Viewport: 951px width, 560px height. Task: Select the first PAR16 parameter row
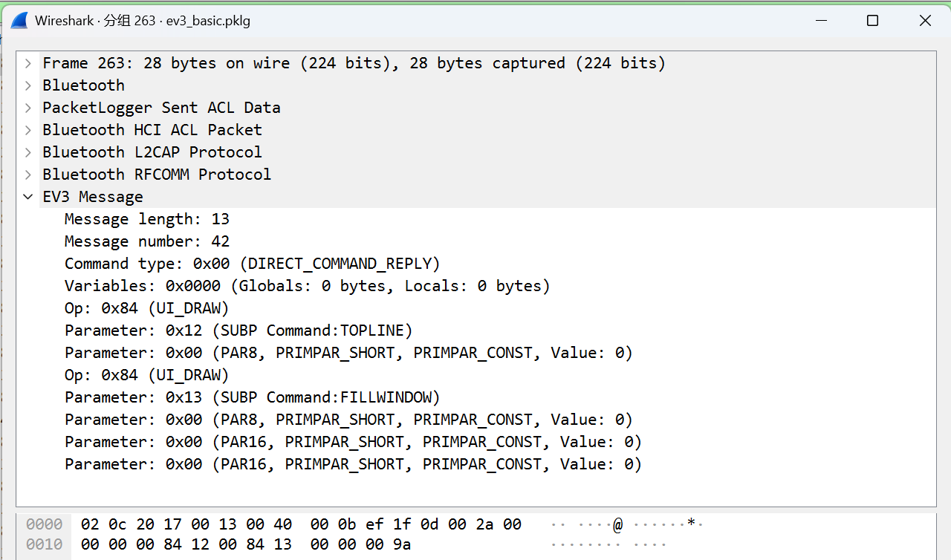(x=353, y=442)
